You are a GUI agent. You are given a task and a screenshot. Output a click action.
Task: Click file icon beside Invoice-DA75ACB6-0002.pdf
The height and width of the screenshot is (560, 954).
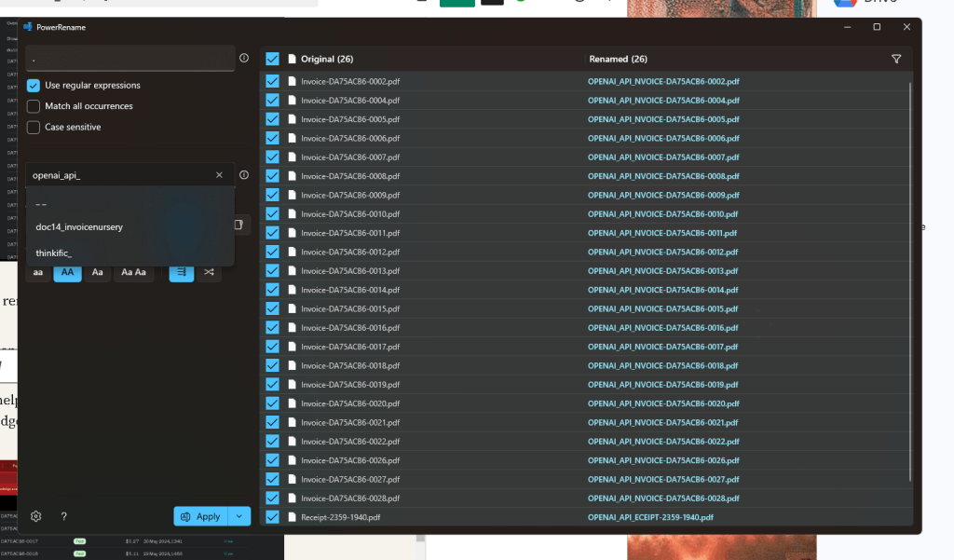coord(292,81)
